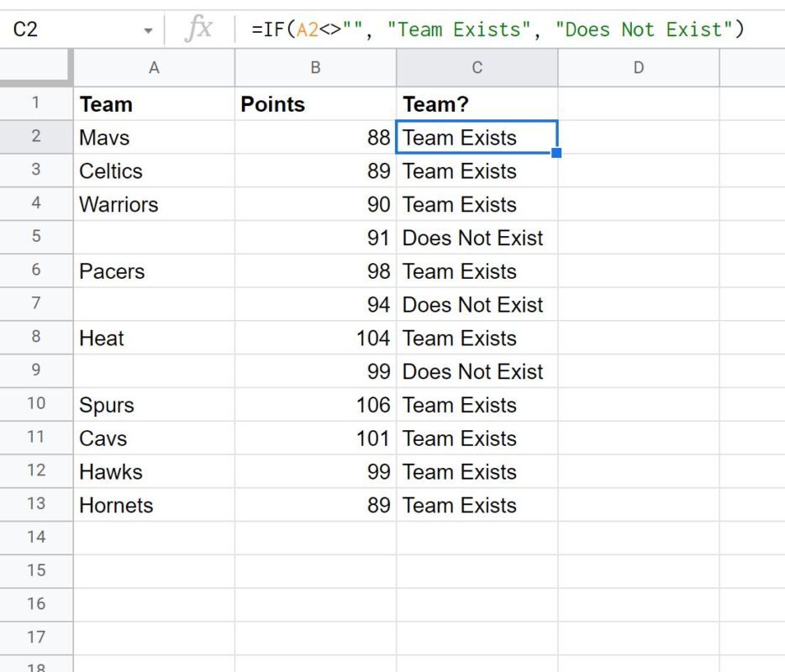Select column A header
Image resolution: width=785 pixels, height=672 pixels.
coord(154,67)
